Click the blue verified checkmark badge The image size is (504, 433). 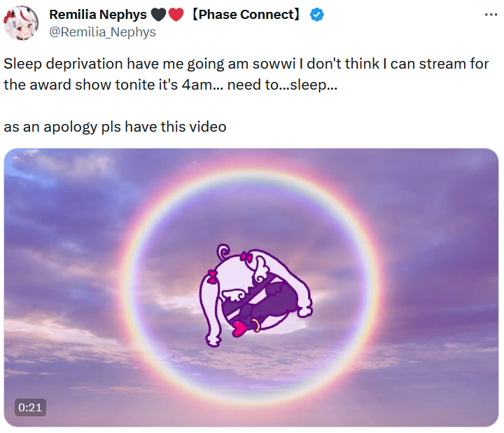click(317, 15)
